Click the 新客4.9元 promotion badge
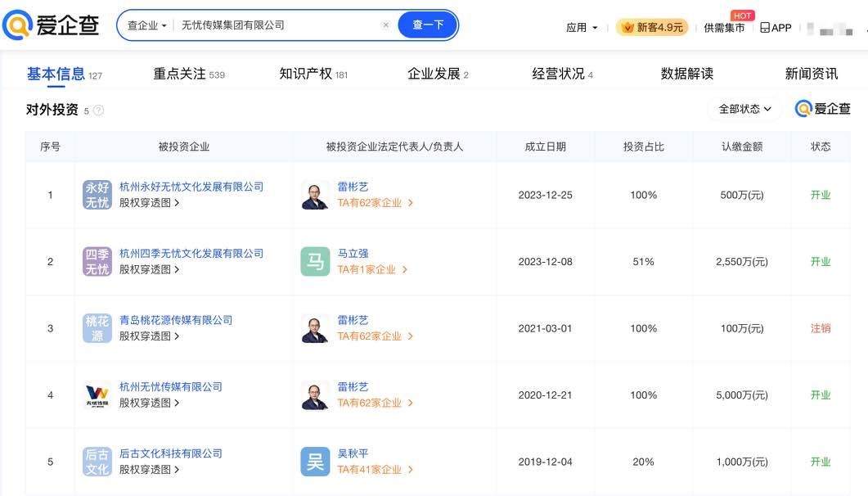This screenshot has width=868, height=496. [652, 27]
